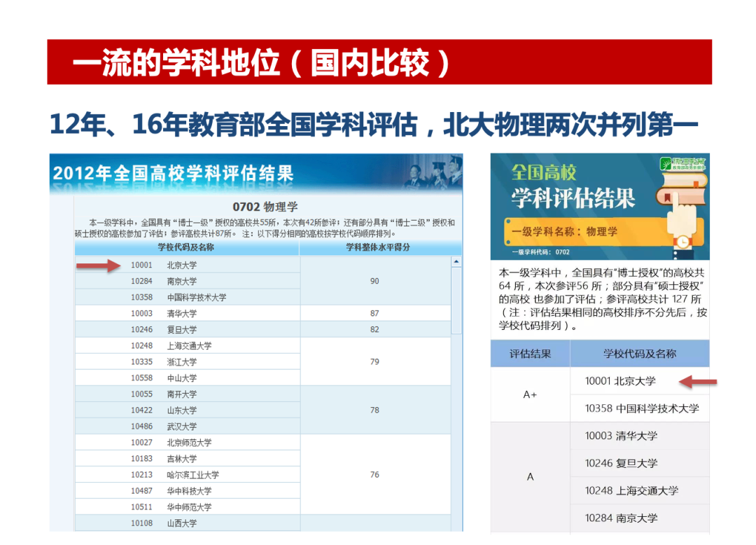Image resolution: width=756 pixels, height=545 pixels.
Task: Click the 全国高校 学科评估结果 banner image
Action: (600, 207)
